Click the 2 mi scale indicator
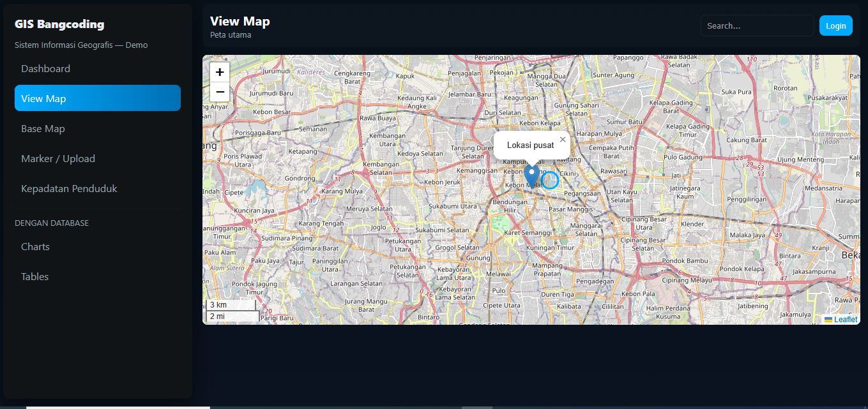The width and height of the screenshot is (868, 409). coord(232,316)
